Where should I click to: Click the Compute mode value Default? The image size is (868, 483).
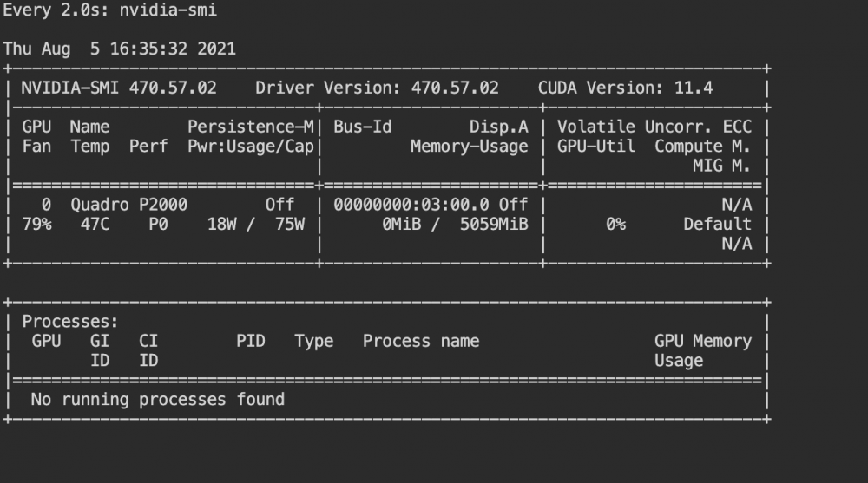(718, 224)
